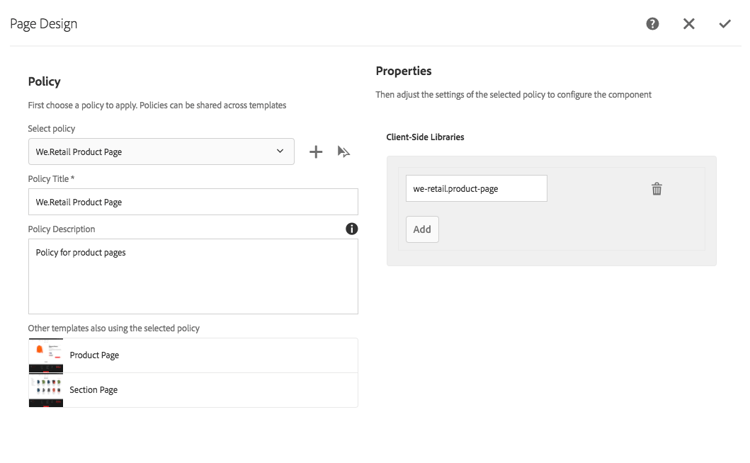Click the plus icon to add new policy
The image size is (750, 463).
(316, 152)
